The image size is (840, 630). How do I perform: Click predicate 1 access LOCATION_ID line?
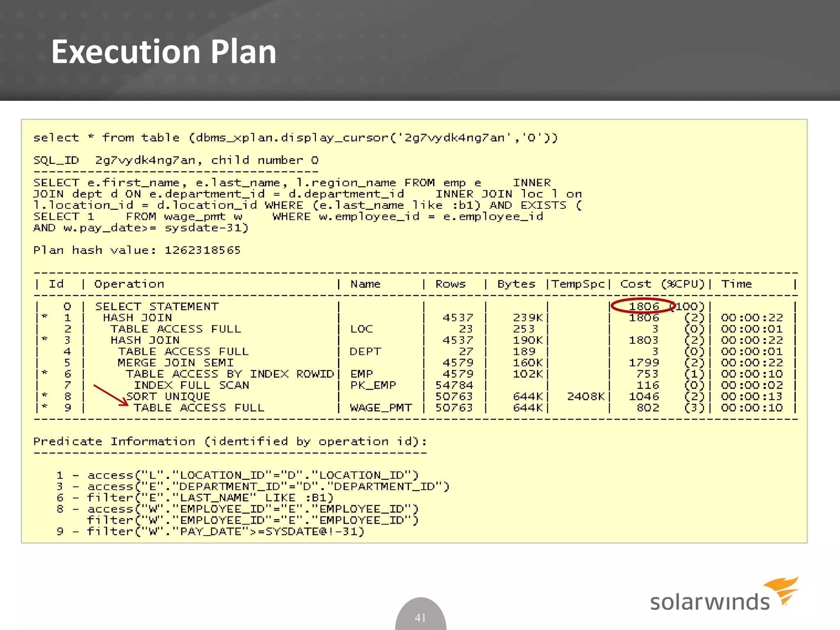pos(237,475)
